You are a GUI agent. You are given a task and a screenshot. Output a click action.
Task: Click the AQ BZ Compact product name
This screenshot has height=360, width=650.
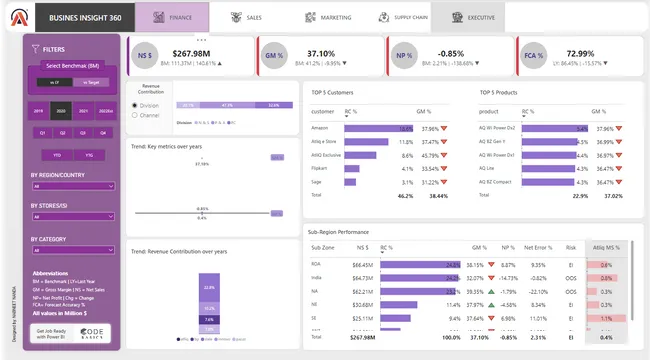click(495, 182)
